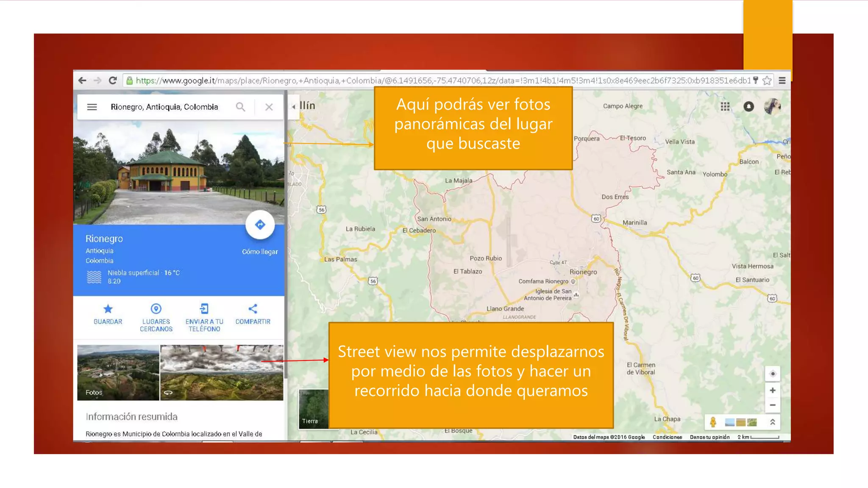
Task: Click the El Santuario map label
Action: pyautogui.click(x=752, y=280)
